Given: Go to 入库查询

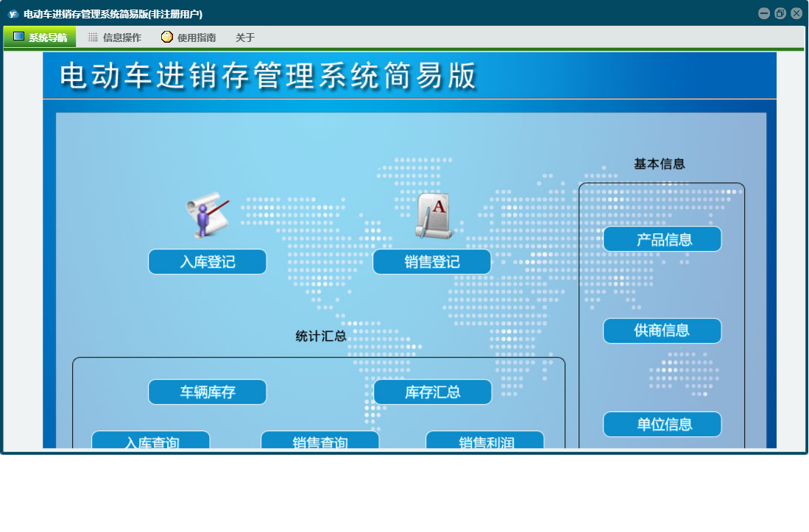Looking at the screenshot, I should (151, 441).
